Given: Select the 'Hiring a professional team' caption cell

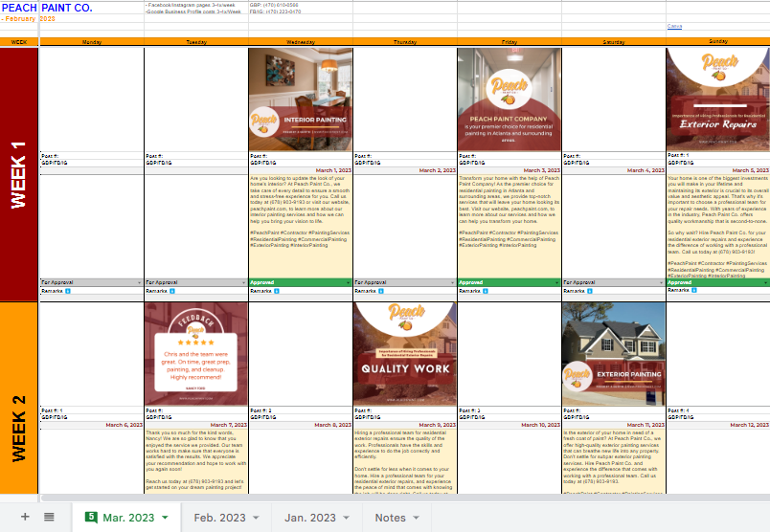Looking at the screenshot, I should pyautogui.click(x=405, y=461).
